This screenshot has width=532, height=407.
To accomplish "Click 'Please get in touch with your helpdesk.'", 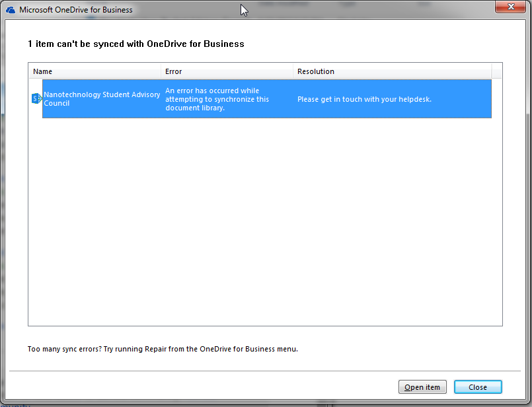I will point(364,99).
